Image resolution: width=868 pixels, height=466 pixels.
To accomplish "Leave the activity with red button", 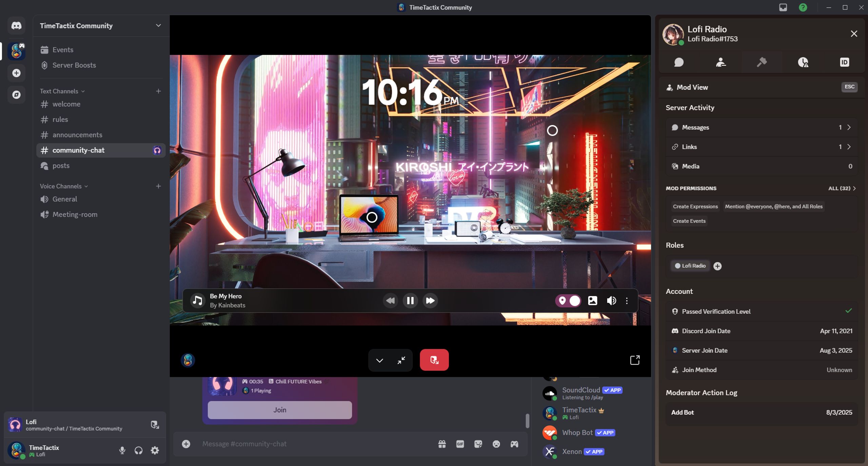I will [x=434, y=360].
